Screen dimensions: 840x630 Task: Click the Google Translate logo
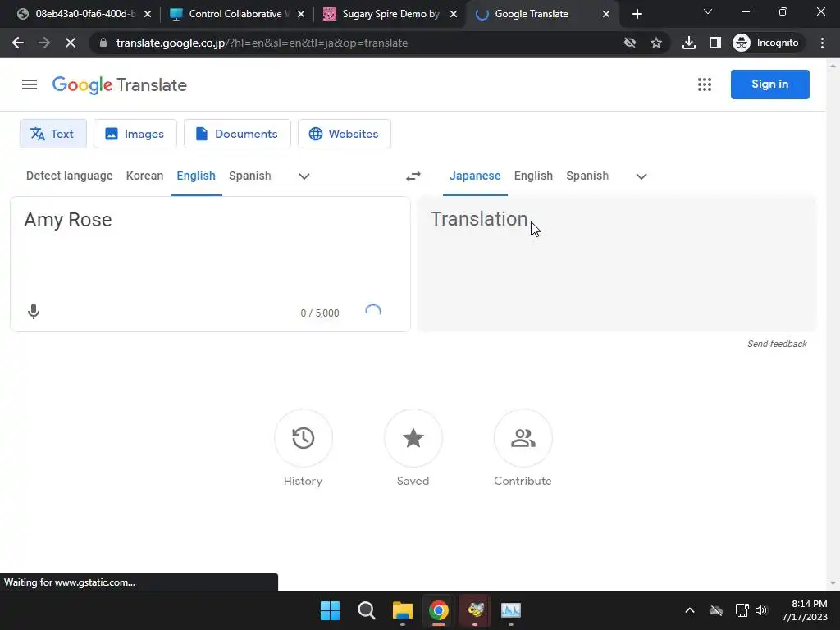(x=120, y=84)
